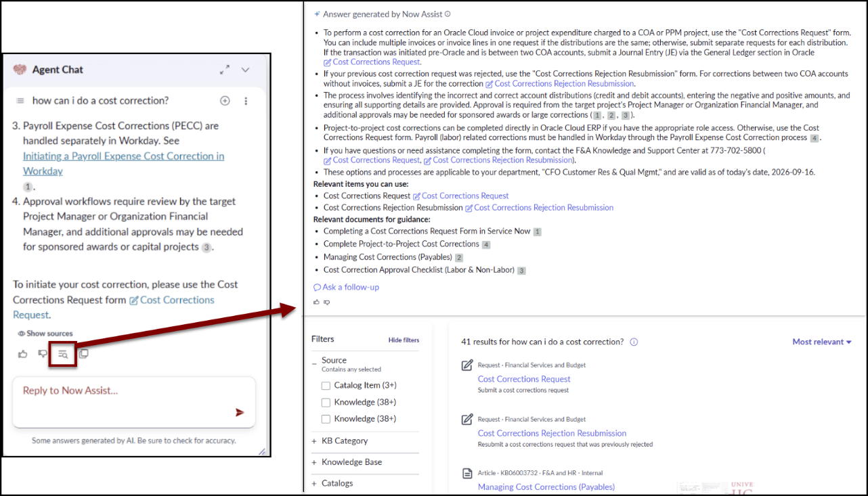Click the text "Article · KB06003732 · F&A and HR · Internal"
868x496 pixels.
click(x=540, y=473)
